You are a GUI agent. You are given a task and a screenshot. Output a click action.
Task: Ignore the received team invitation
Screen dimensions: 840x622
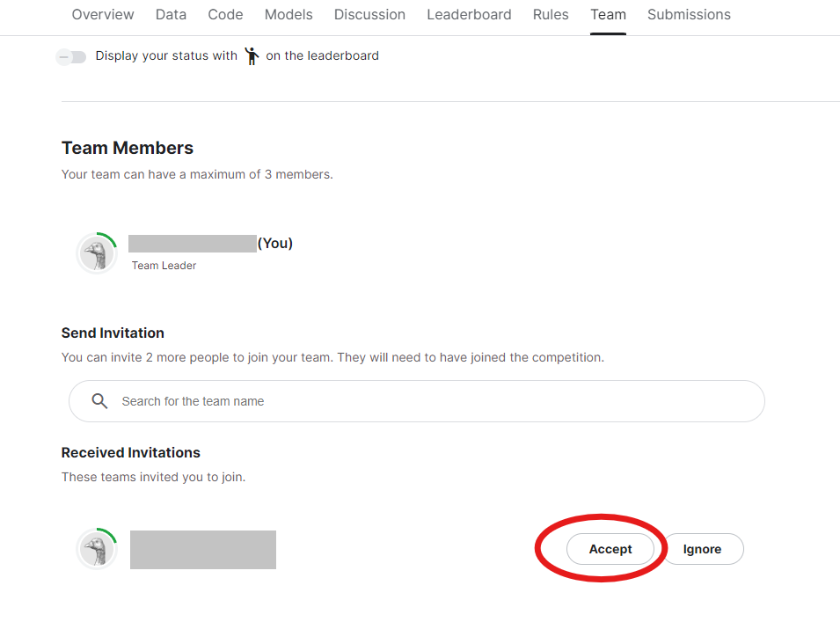[702, 549]
